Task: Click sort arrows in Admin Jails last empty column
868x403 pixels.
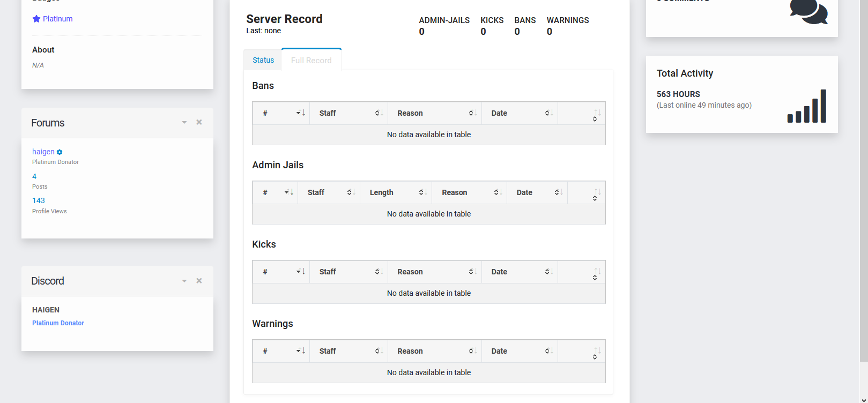Action: click(596, 194)
